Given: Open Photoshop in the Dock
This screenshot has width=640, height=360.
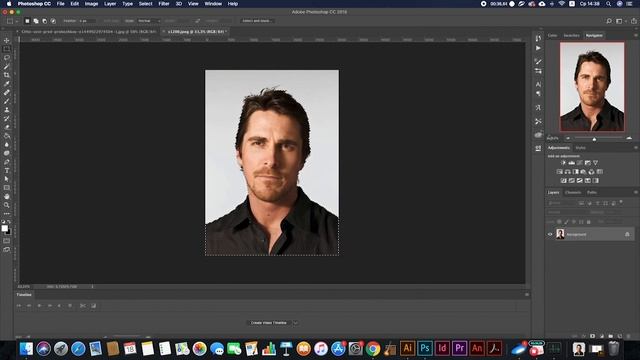Looking at the screenshot, I should (424, 349).
